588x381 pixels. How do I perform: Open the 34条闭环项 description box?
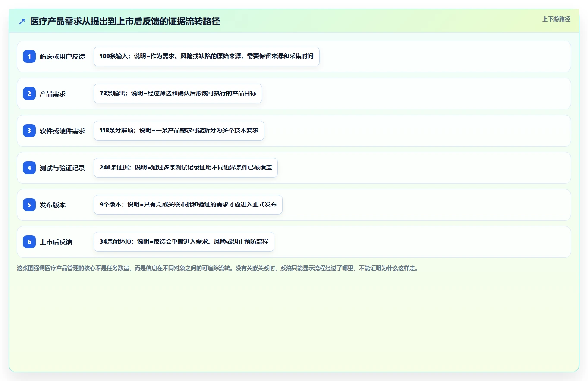(x=184, y=242)
